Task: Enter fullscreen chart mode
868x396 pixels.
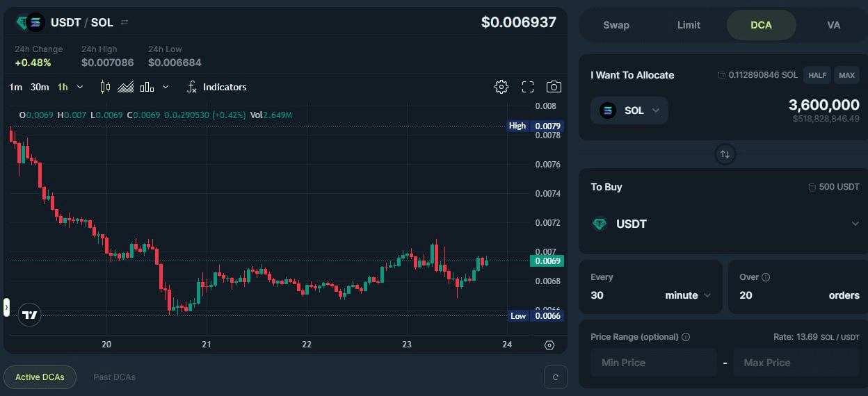Action: (x=528, y=87)
